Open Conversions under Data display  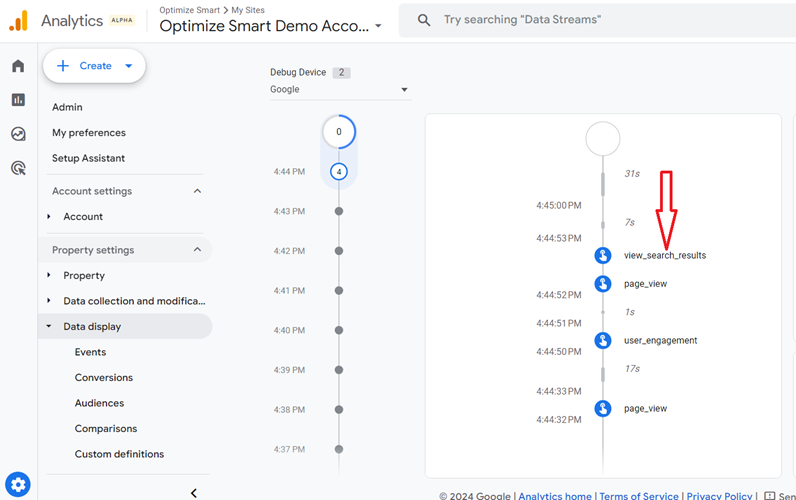click(x=104, y=377)
